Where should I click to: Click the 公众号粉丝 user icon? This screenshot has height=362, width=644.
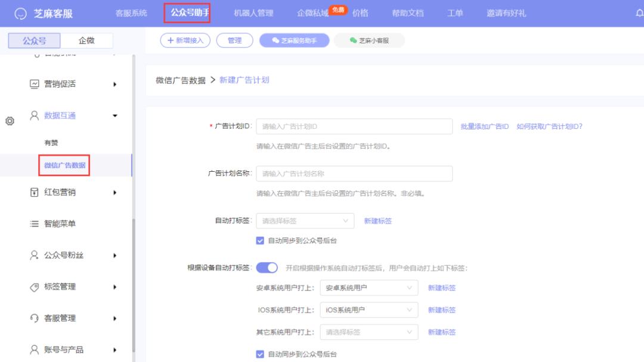pos(34,255)
